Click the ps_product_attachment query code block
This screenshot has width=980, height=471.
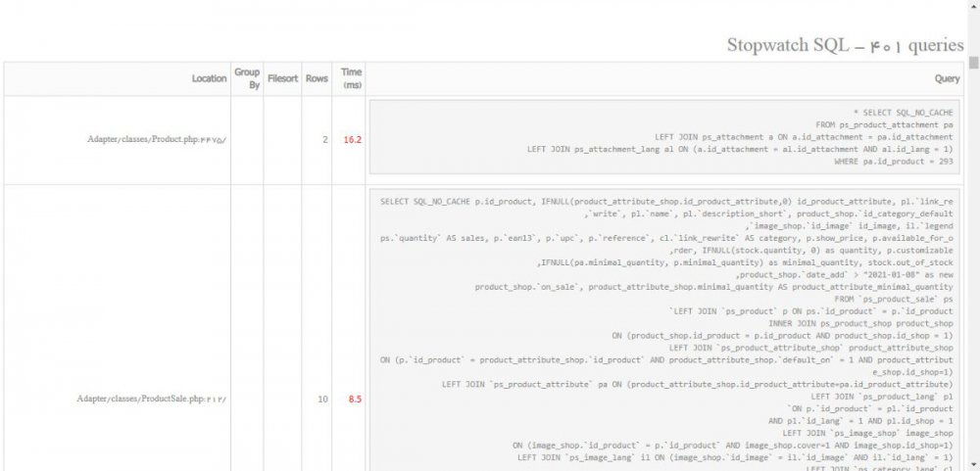pyautogui.click(x=666, y=137)
